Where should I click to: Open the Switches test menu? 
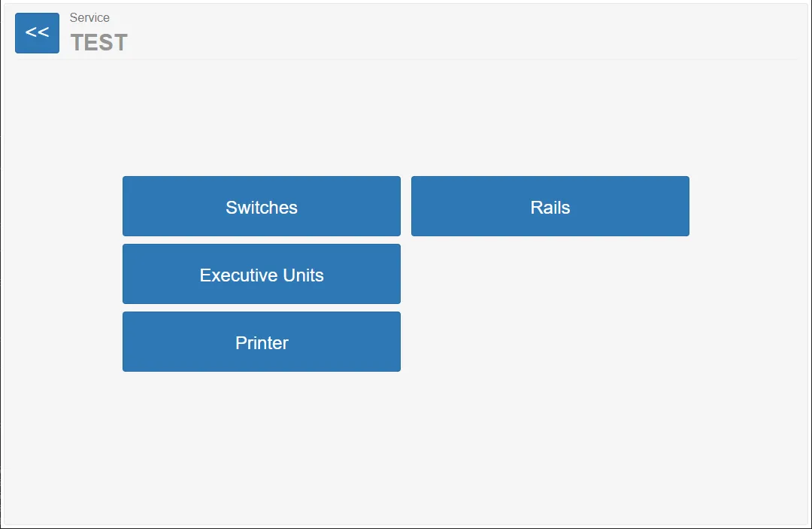(x=262, y=206)
